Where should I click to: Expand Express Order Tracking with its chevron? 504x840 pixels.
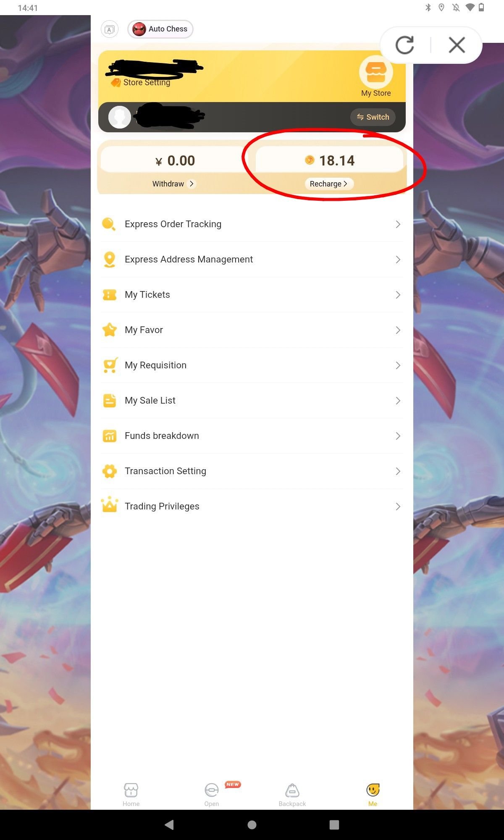398,224
